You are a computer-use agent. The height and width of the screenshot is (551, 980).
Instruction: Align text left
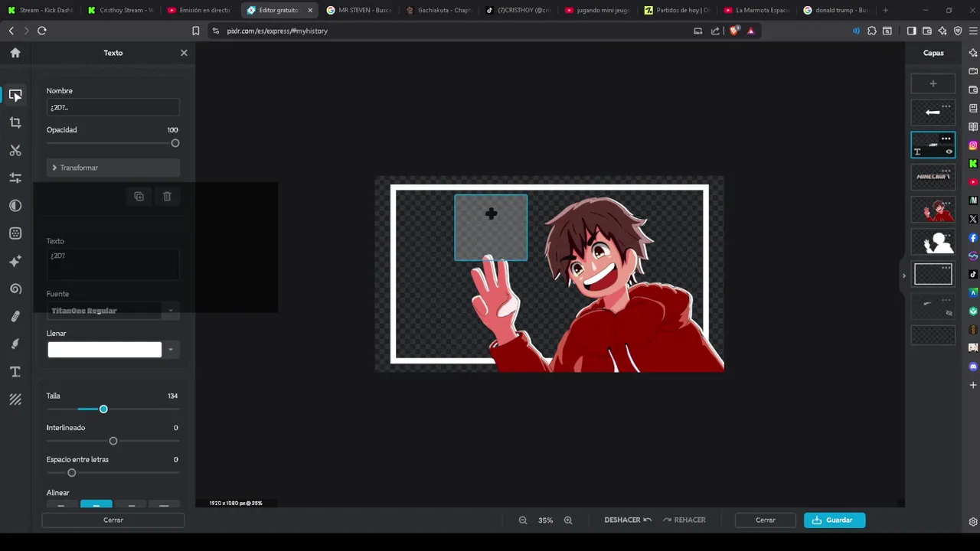click(x=61, y=505)
